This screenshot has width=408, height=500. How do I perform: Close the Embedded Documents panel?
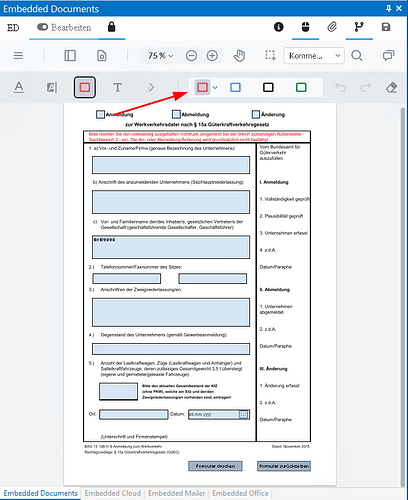tap(399, 8)
